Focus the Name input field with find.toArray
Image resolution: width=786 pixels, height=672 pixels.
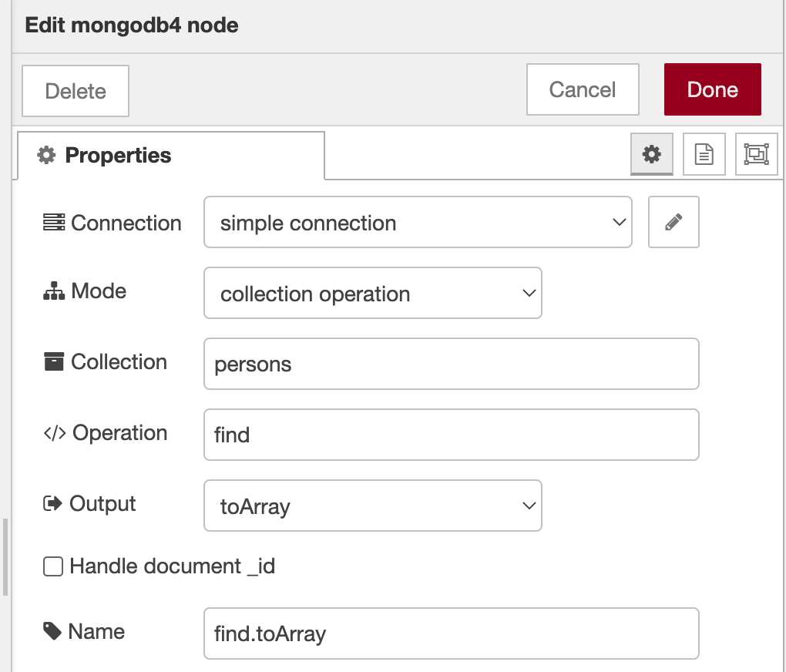451,633
